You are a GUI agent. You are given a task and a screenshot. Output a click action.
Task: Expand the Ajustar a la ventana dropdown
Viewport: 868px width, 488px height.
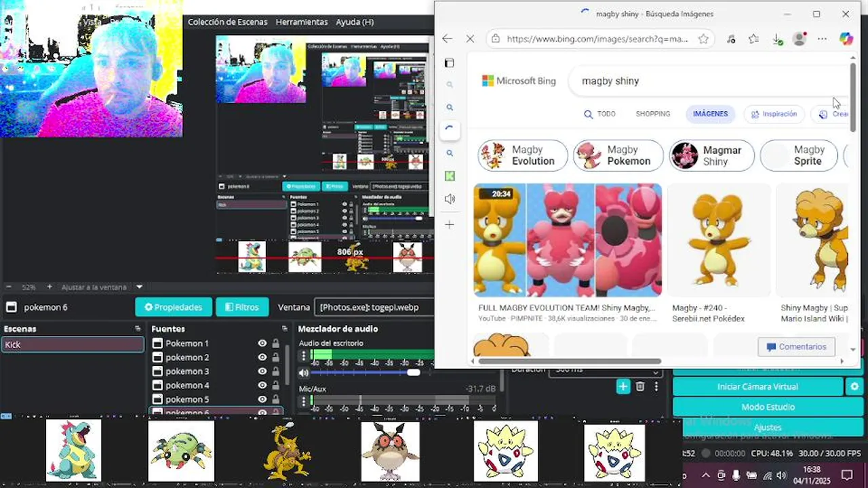pyautogui.click(x=139, y=287)
